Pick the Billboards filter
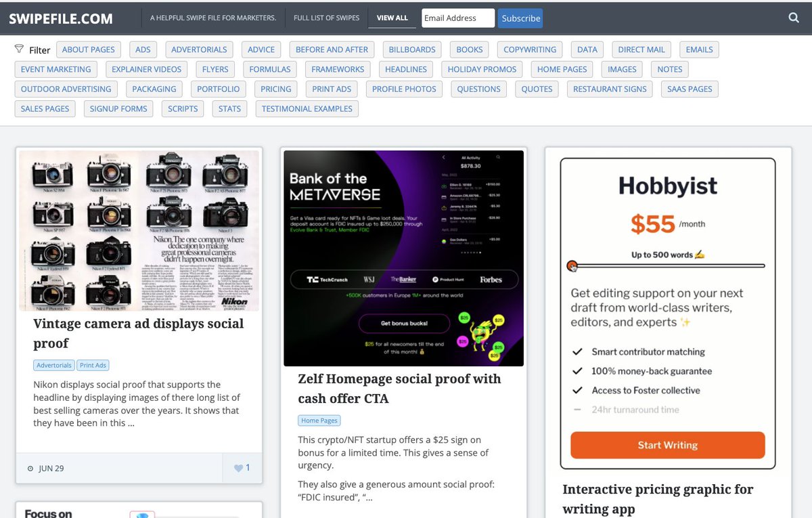 [412, 49]
